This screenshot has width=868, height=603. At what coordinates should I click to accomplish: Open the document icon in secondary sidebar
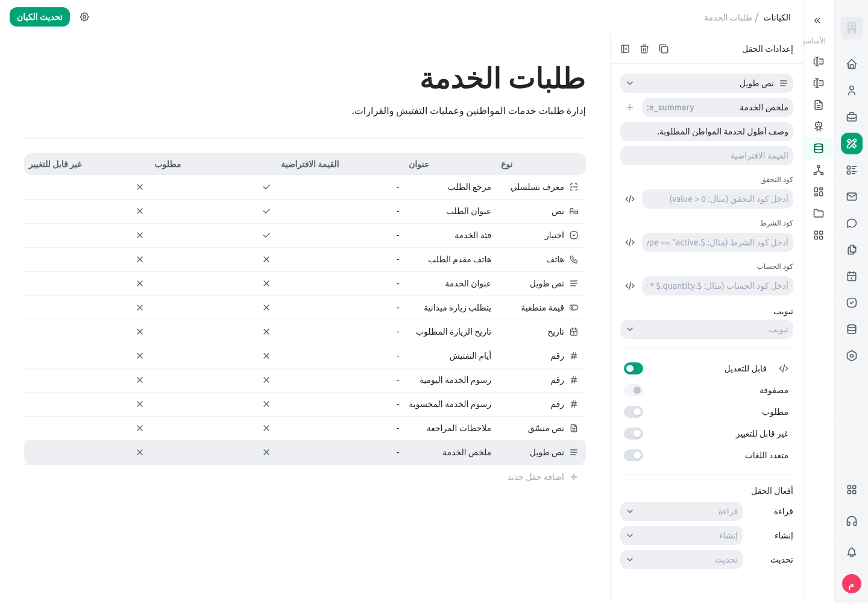tap(819, 105)
